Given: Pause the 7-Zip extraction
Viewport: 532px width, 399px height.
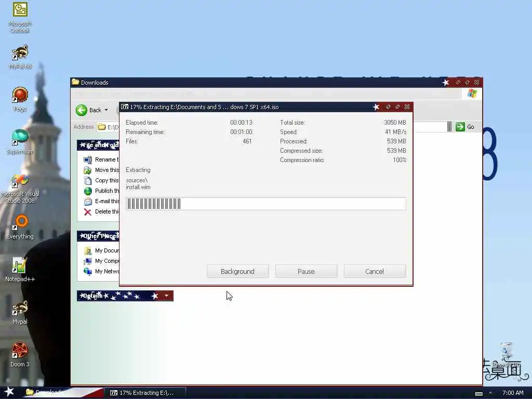Looking at the screenshot, I should tap(306, 271).
